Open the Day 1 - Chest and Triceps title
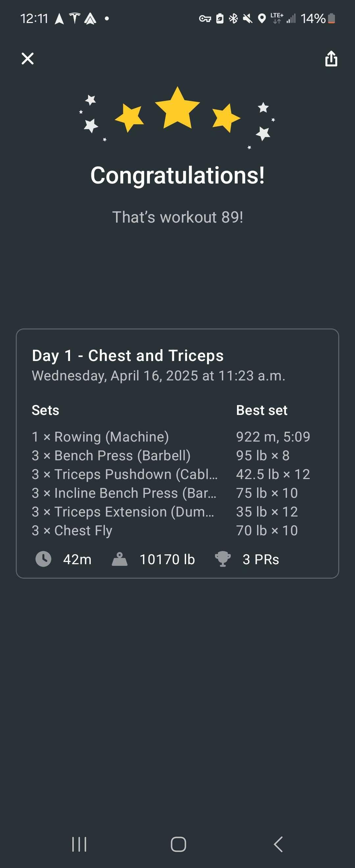The image size is (355, 868). tap(128, 355)
